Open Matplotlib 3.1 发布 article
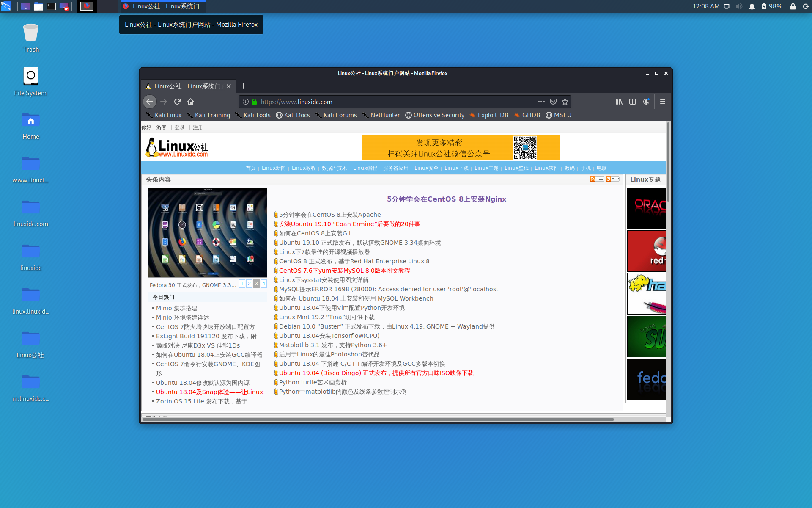Viewport: 812px width, 508px height. 333,345
